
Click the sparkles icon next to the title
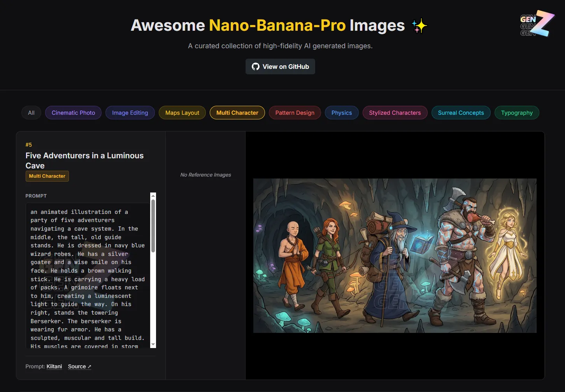click(419, 26)
